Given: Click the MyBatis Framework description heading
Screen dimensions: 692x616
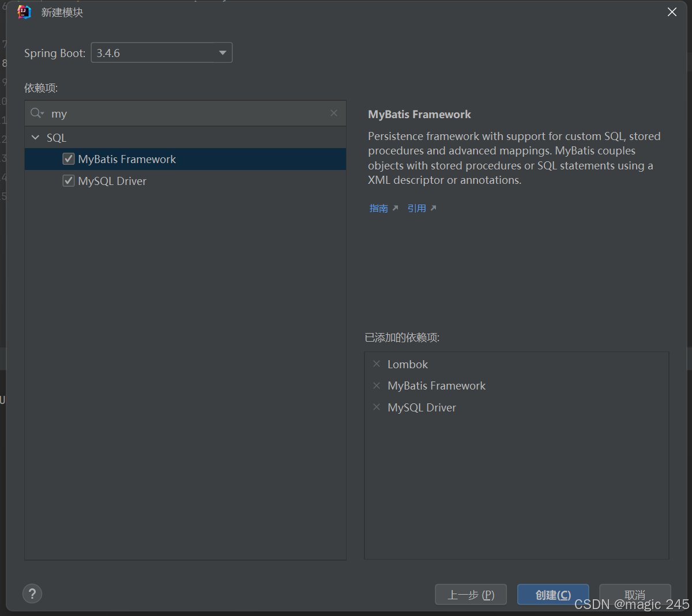Looking at the screenshot, I should coord(419,114).
